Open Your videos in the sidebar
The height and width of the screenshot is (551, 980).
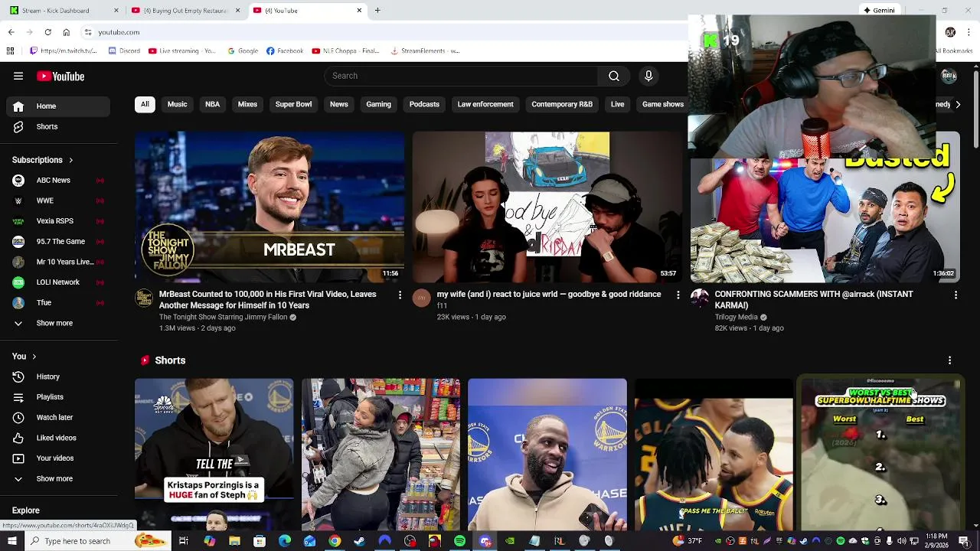tap(58, 458)
